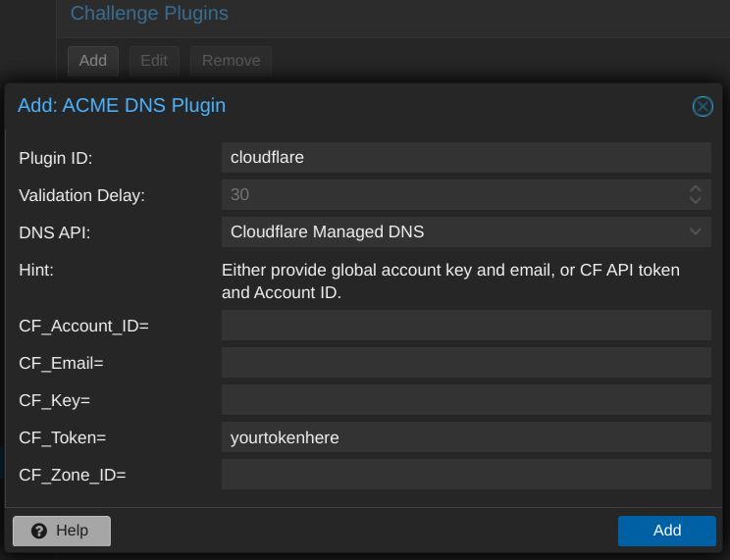Select the Cloudflare Managed DNS combo box

pyautogui.click(x=451, y=232)
